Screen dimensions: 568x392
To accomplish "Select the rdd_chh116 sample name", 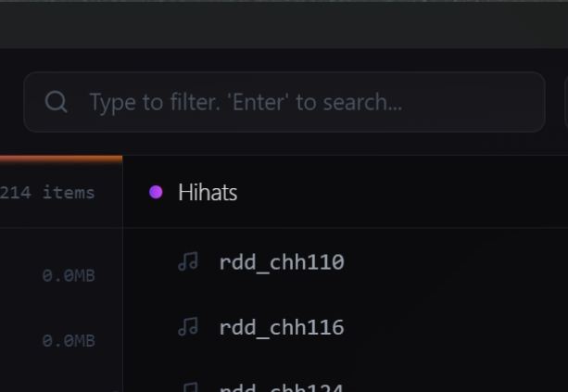I will click(282, 327).
